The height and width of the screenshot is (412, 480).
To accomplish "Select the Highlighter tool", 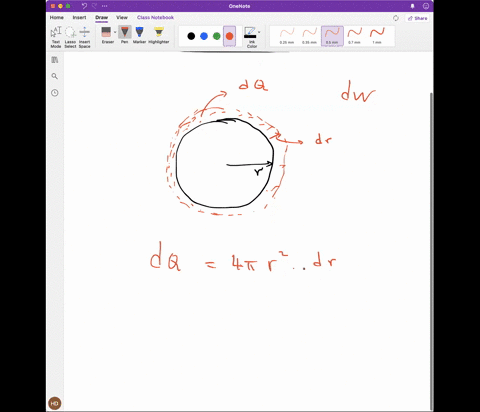I will click(x=159, y=35).
